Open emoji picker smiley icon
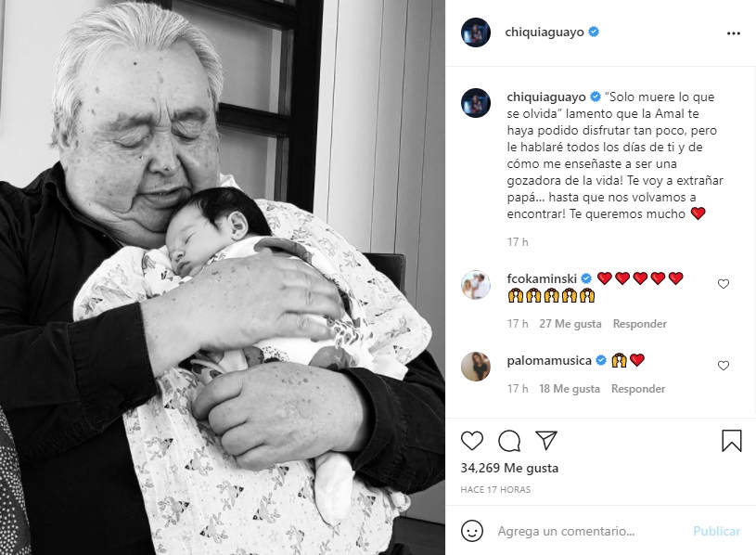This screenshot has width=756, height=555. 472,531
